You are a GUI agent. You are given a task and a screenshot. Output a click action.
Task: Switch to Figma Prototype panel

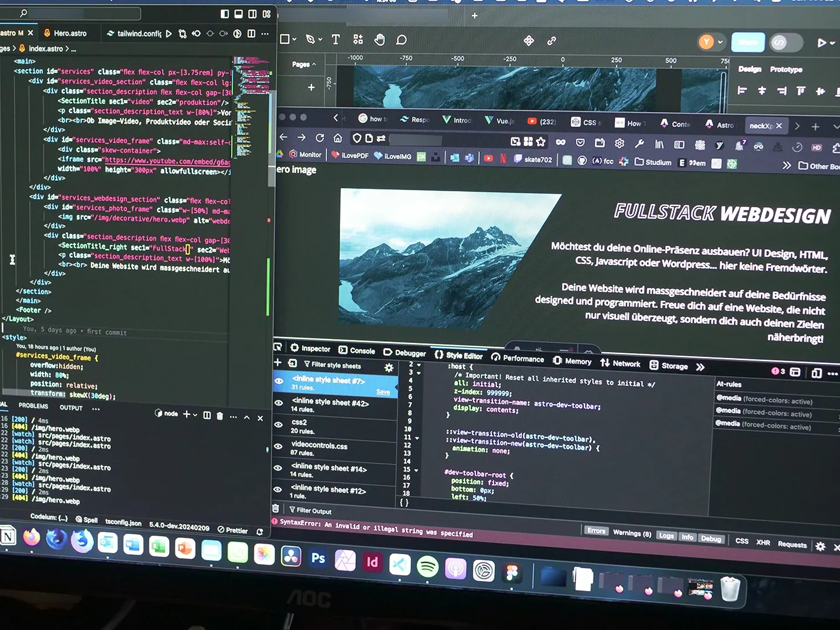786,69
